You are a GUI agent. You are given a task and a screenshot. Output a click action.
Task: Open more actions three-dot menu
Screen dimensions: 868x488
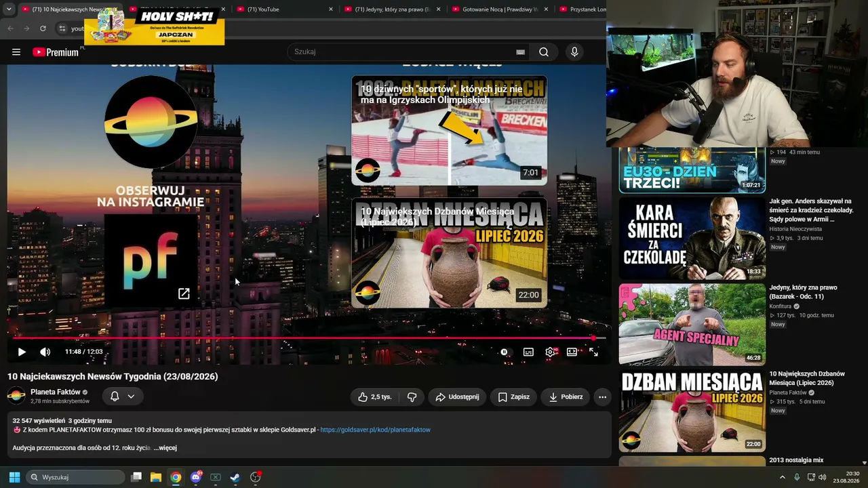pyautogui.click(x=602, y=397)
